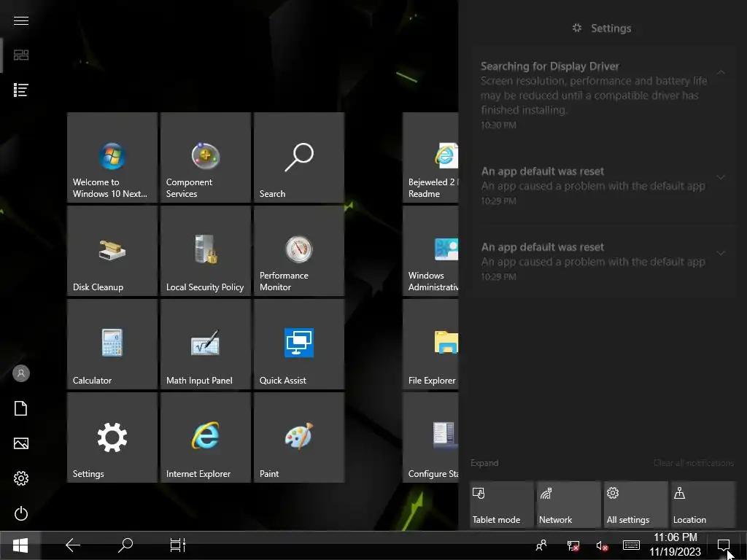Open the Math Input Panel tile
Screen dimensions: 747x560
205,344
